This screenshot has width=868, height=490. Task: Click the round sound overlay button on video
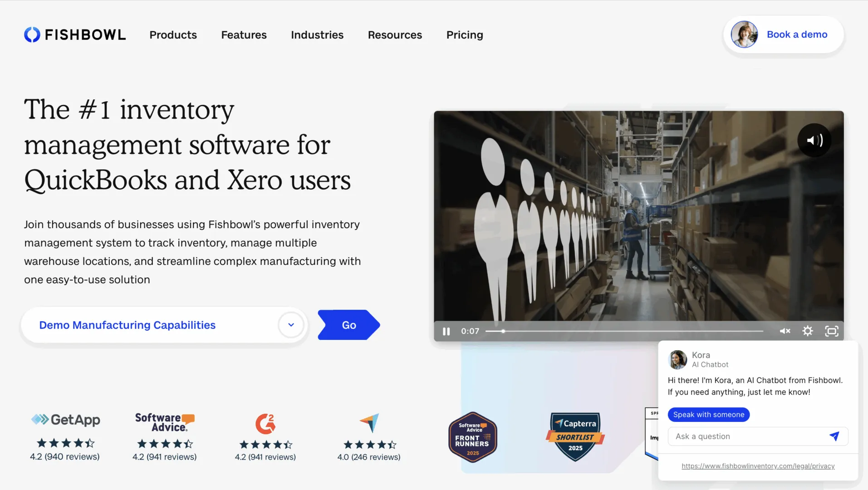814,140
